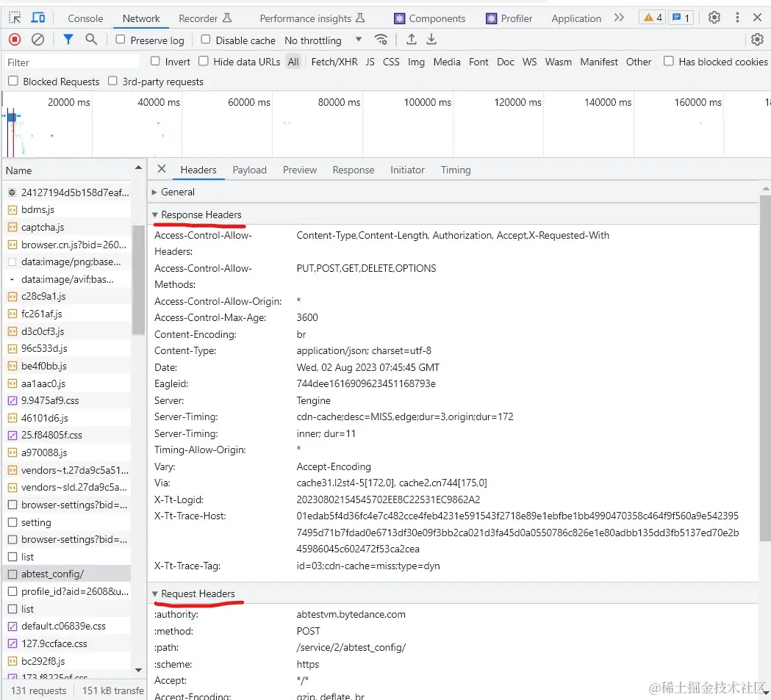This screenshot has width=771, height=700.
Task: Switch to the Application tab
Action: click(576, 18)
